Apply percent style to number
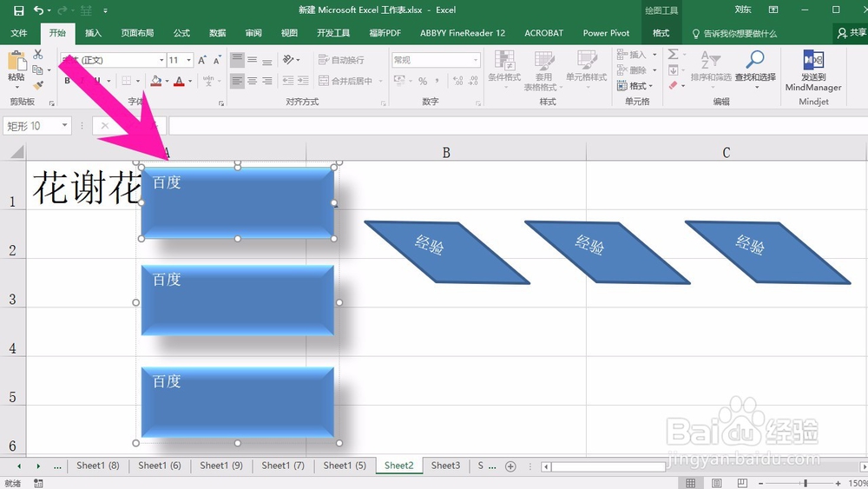This screenshot has width=868, height=489. (423, 81)
